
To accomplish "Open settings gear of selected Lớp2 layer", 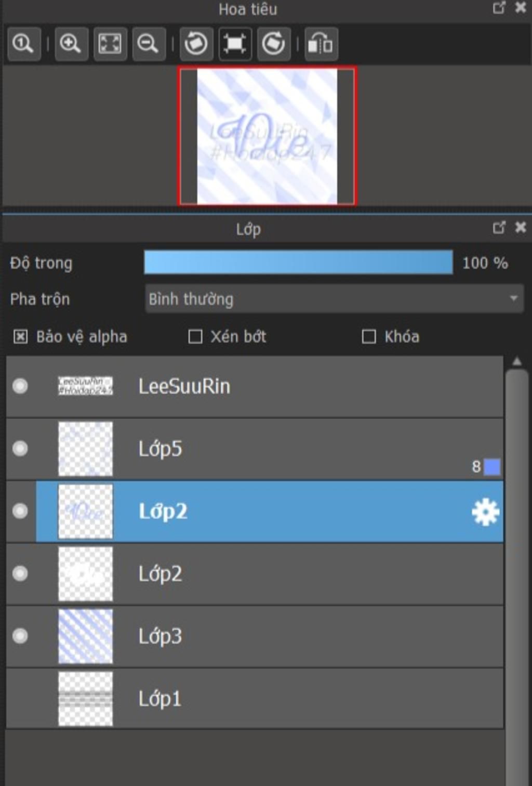I will [x=485, y=513].
